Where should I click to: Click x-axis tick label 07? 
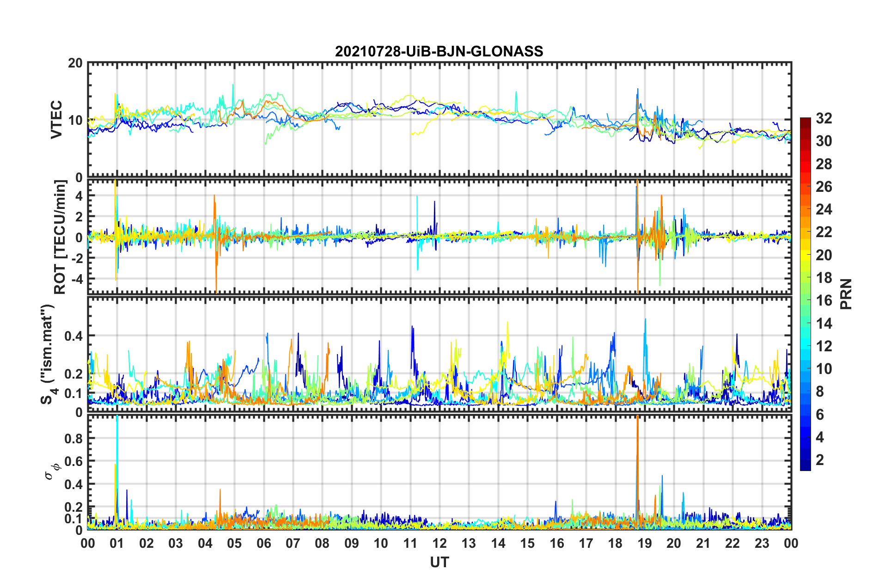click(x=293, y=543)
